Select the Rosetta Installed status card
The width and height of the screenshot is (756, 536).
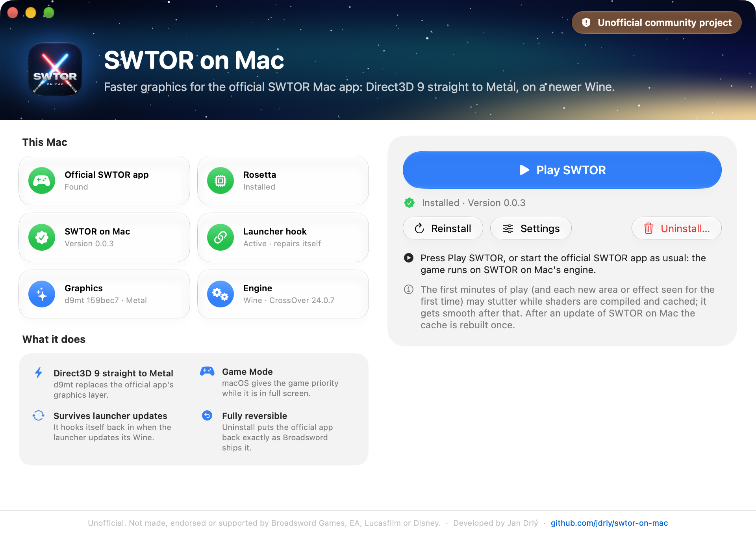[x=283, y=181]
